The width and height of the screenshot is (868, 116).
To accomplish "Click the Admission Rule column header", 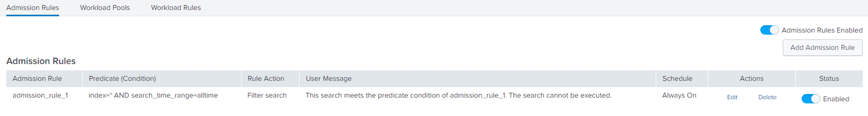I will 37,78.
